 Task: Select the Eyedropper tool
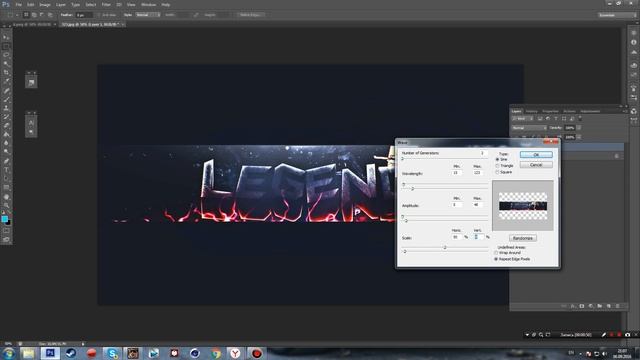click(x=6, y=82)
